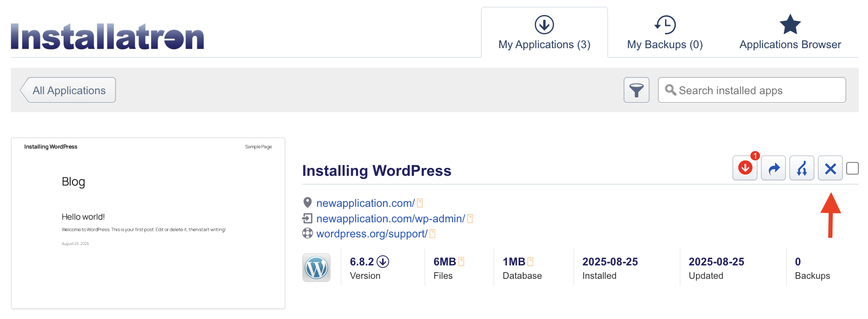This screenshot has height=319, width=868.
Task: Click the blue share arrow icon
Action: (x=773, y=168)
